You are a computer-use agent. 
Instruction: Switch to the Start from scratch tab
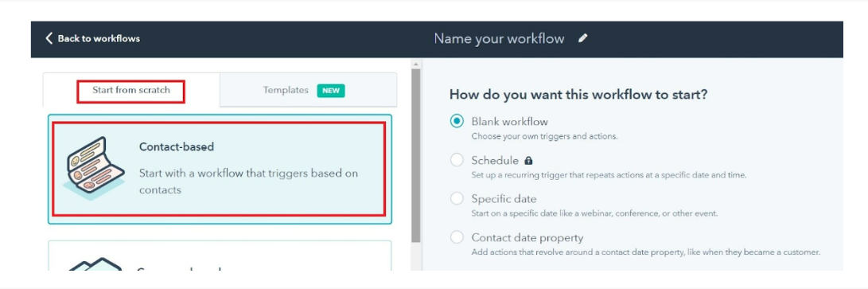point(131,90)
